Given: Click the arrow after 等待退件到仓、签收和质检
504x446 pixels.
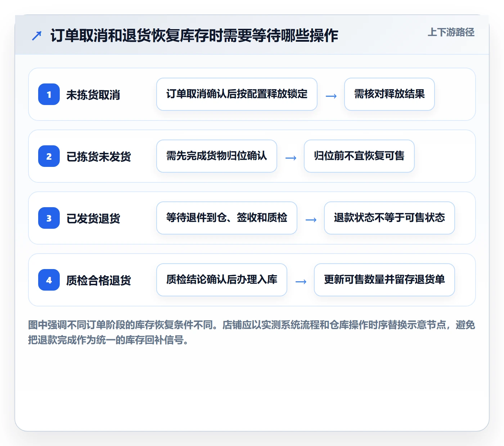Looking at the screenshot, I should click(311, 220).
